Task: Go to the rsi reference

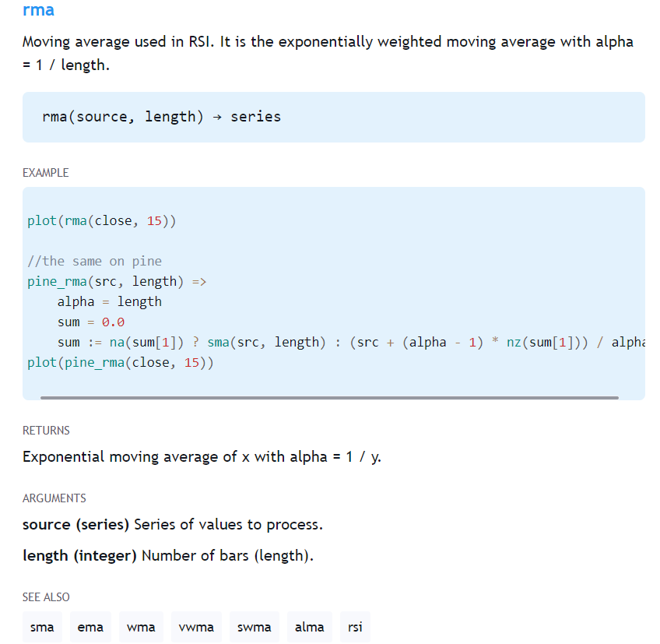Action: (355, 627)
